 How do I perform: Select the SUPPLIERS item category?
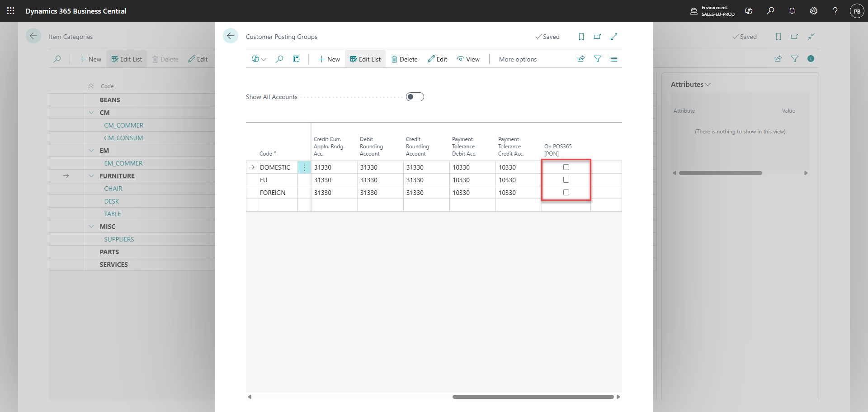(119, 239)
